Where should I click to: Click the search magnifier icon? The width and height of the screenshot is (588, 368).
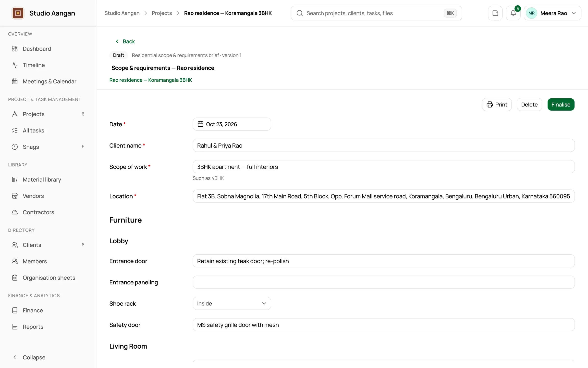[x=300, y=13]
